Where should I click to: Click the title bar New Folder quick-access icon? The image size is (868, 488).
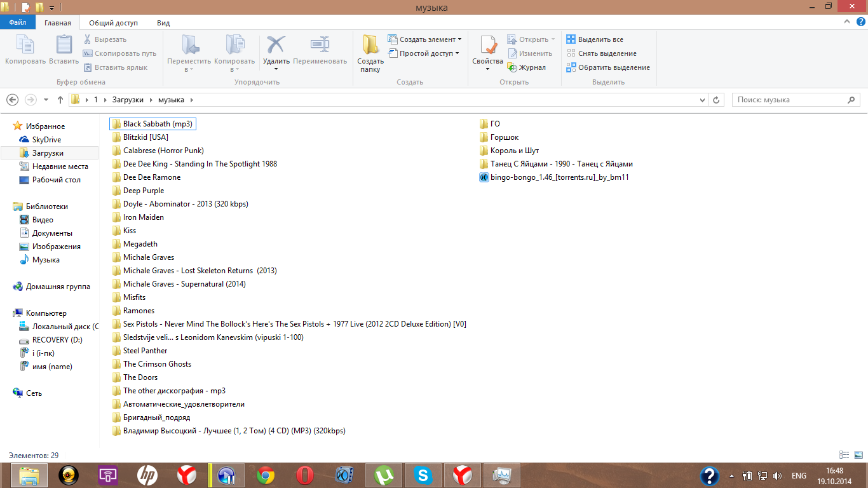(x=39, y=8)
